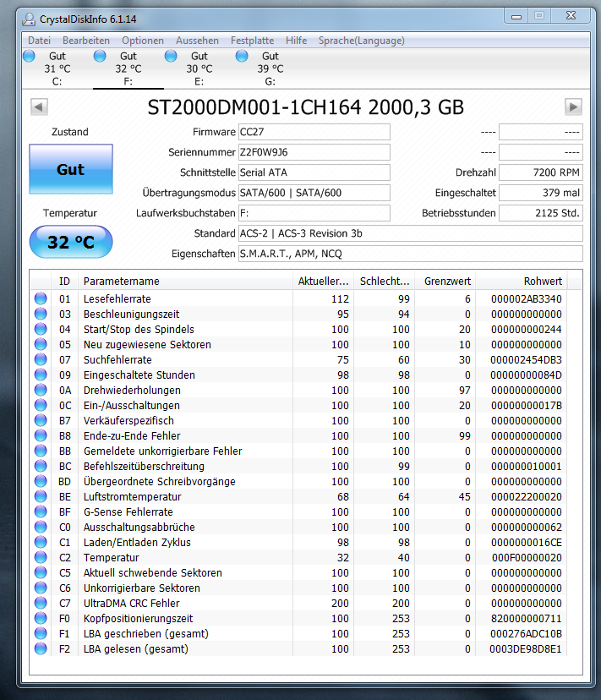Select the C: drive tab

(57, 68)
